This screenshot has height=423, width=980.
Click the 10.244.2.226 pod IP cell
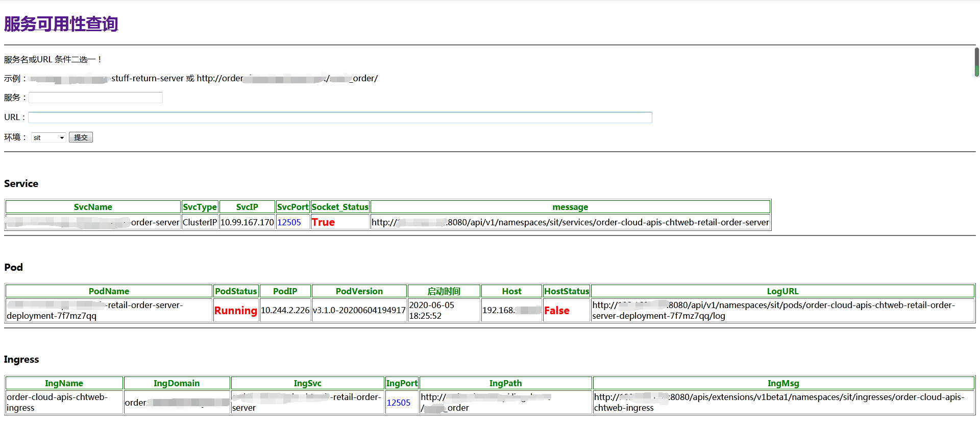[x=285, y=310]
